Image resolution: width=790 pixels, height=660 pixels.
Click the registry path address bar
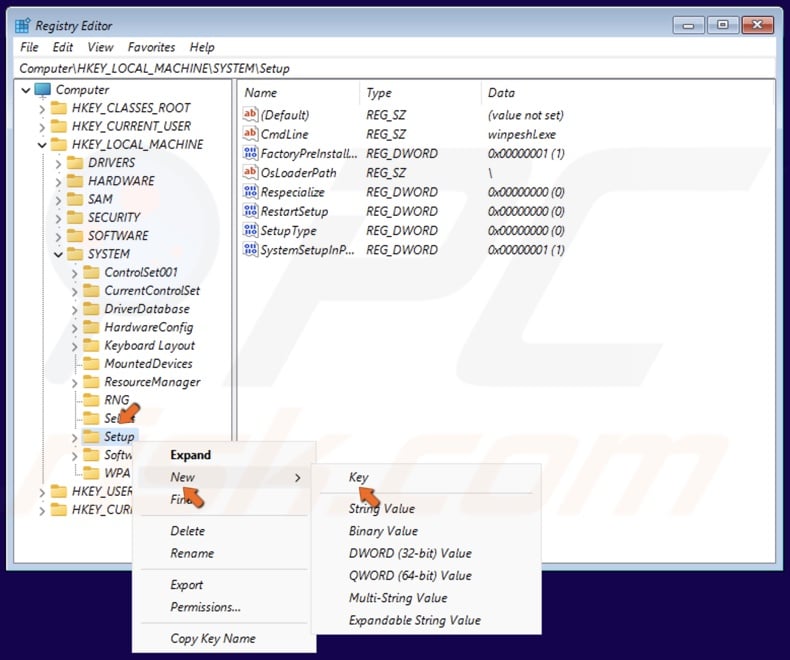pos(395,68)
